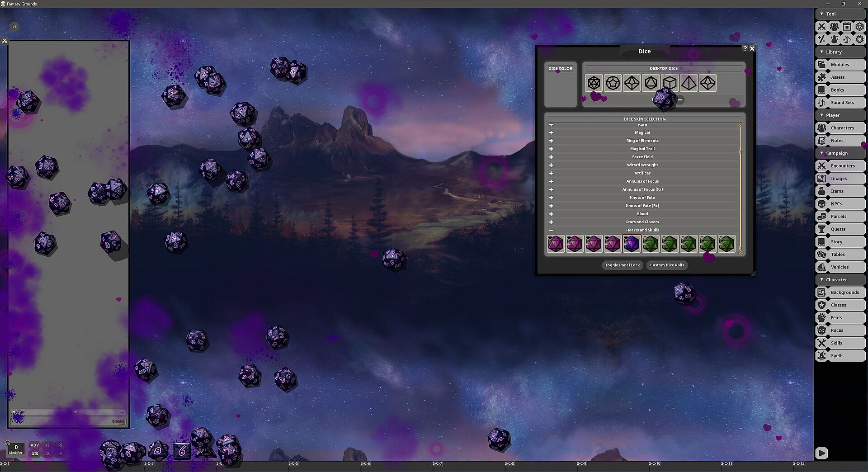Open Tables in the Campaign sidebar
The image size is (868, 472).
[x=840, y=255]
